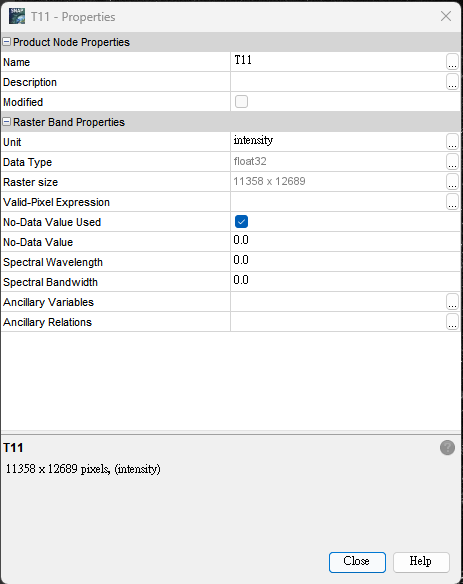Edit the Spectral Wavelength value field
This screenshot has height=584, width=463.
click(345, 261)
